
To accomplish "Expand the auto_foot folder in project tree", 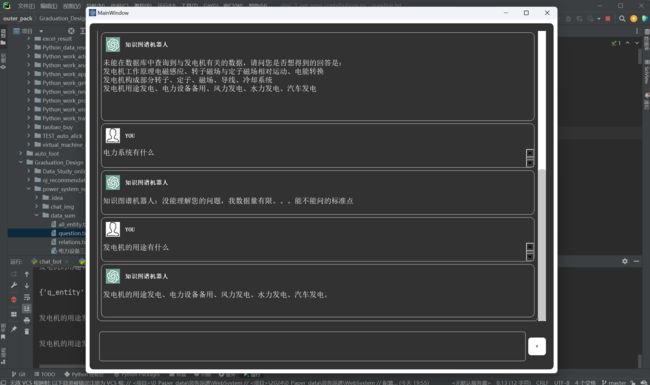I will click(21, 153).
